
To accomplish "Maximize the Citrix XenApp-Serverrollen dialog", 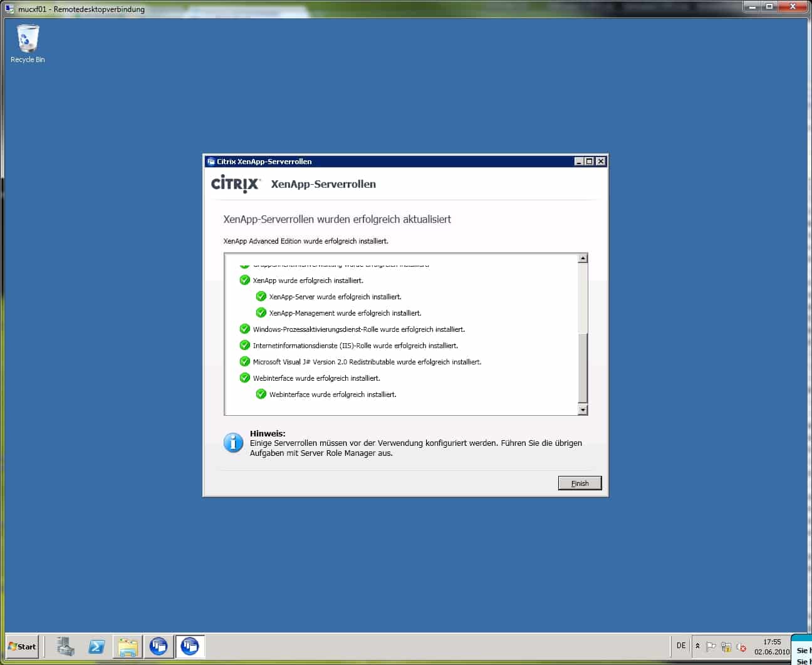I will click(590, 161).
